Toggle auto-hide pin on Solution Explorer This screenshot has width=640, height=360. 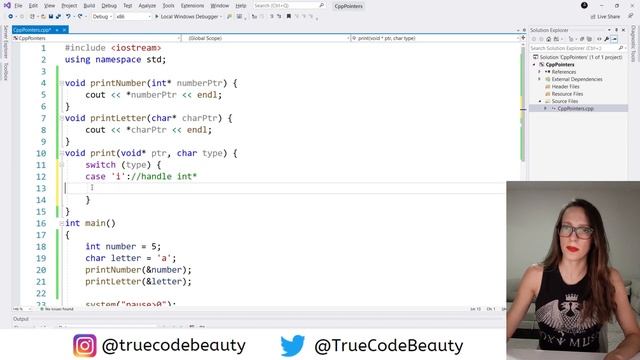pos(616,30)
